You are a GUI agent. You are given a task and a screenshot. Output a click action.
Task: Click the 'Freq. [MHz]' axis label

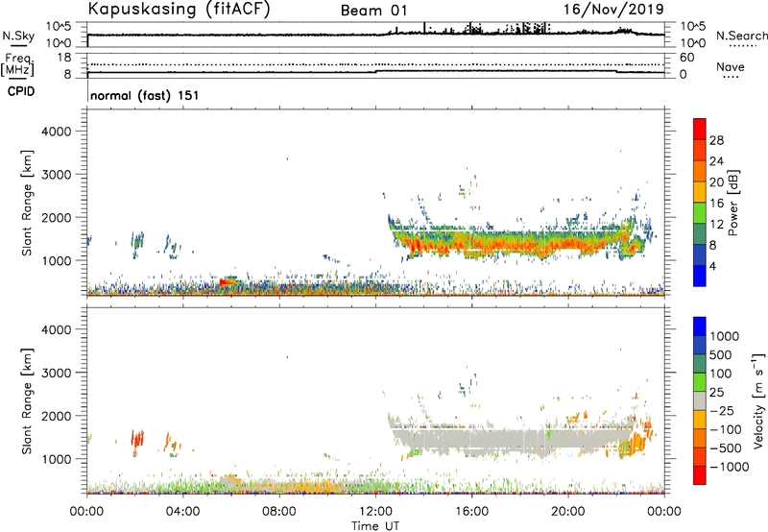point(18,64)
